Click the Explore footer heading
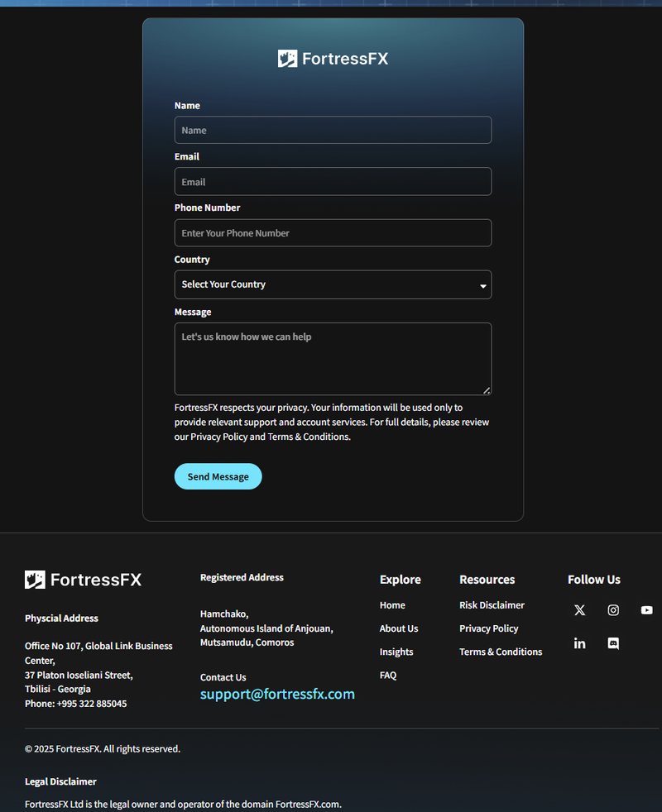Image resolution: width=662 pixels, height=812 pixels. click(x=401, y=580)
